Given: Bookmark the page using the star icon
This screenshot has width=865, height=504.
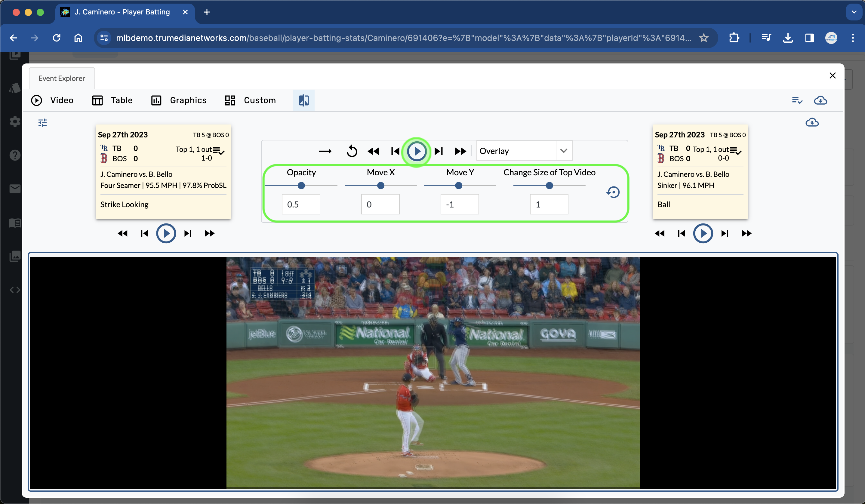Looking at the screenshot, I should 704,38.
